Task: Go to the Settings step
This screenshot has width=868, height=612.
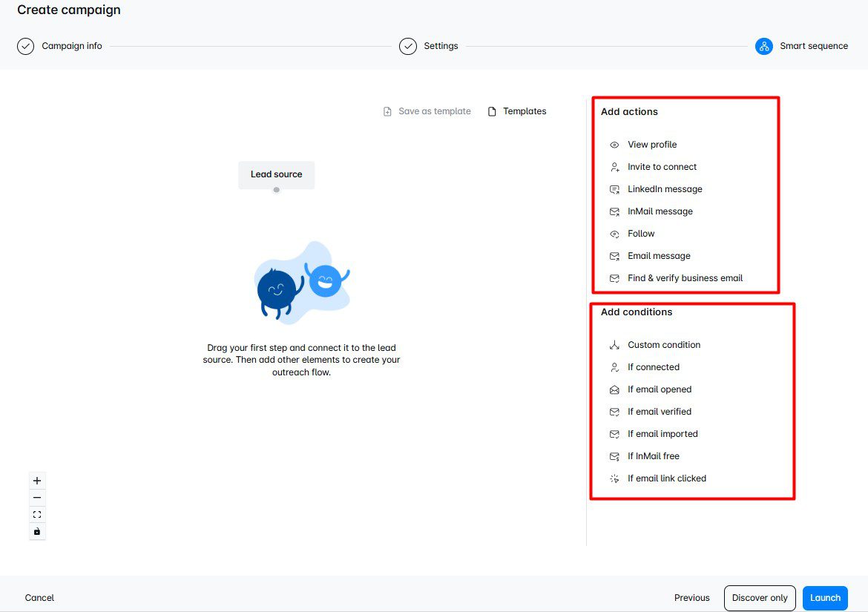Action: click(441, 46)
